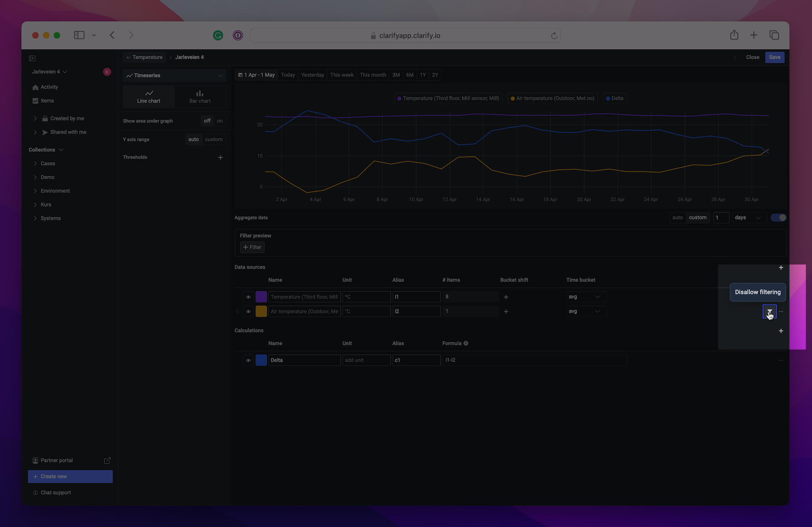Open a new Safari tab

point(754,35)
